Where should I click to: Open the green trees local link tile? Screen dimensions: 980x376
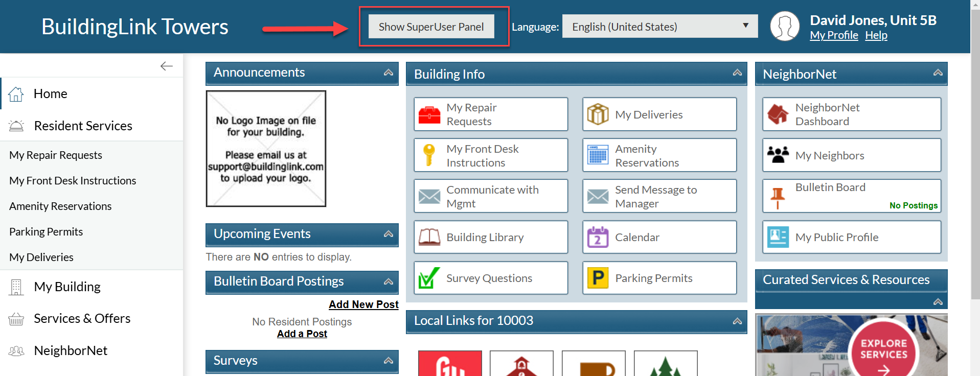pos(666,363)
